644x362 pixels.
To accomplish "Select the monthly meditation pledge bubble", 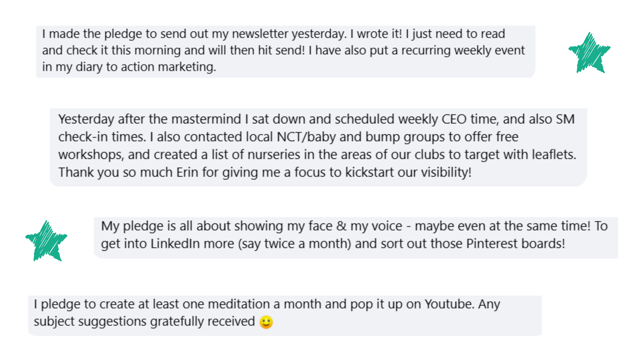I will [285, 316].
